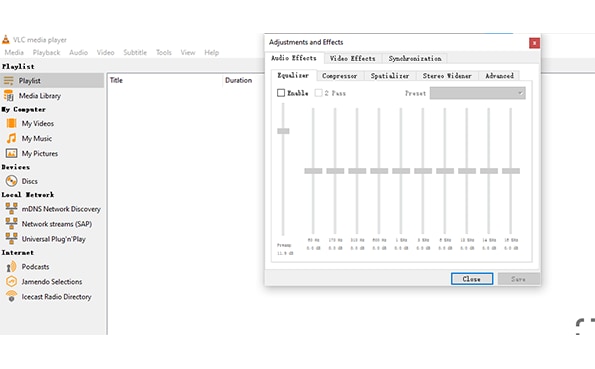Click the My Videos film icon
Screen dimensions: 595x369
11,123
